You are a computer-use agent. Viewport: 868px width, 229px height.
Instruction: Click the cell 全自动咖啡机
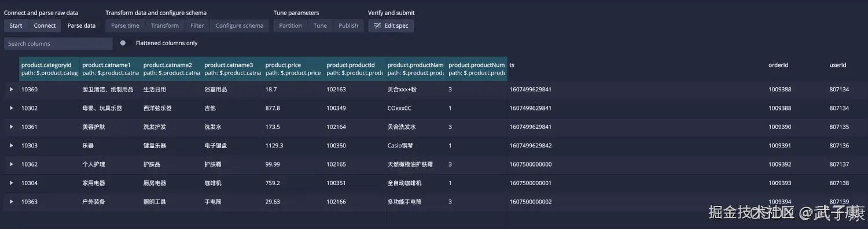(404, 183)
